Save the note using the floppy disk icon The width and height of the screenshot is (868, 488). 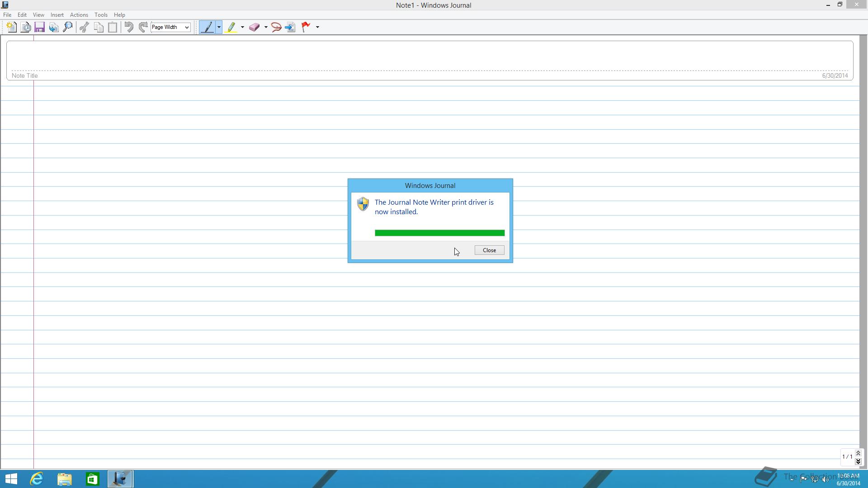[x=39, y=27]
